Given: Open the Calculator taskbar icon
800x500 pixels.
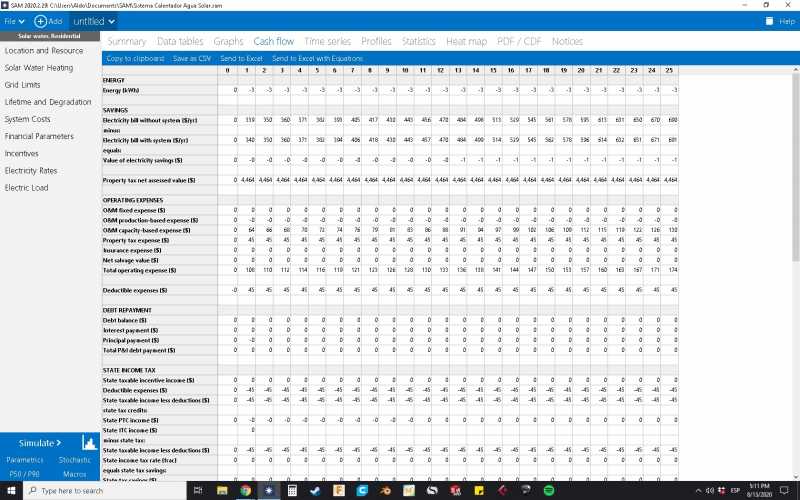Looking at the screenshot, I should 292,491.
